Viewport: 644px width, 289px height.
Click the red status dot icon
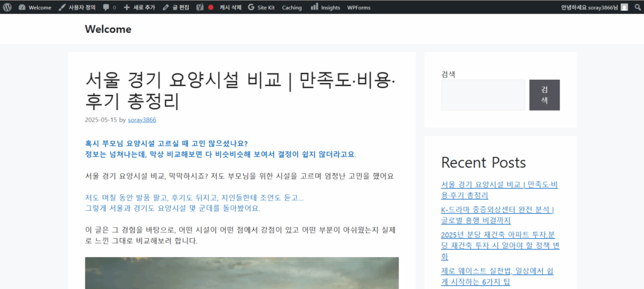[x=211, y=7]
